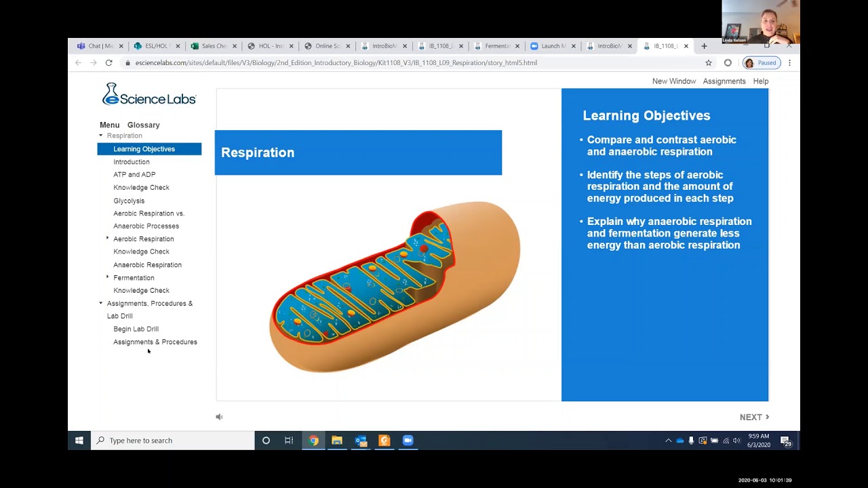Open the New Window link
The width and height of the screenshot is (868, 488).
674,81
